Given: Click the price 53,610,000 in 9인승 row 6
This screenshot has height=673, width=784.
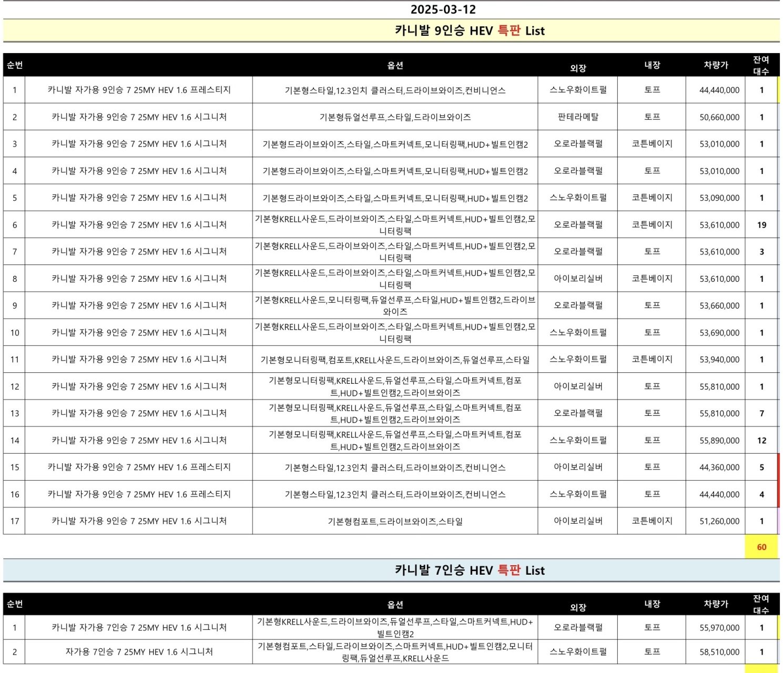Looking at the screenshot, I should (x=719, y=225).
